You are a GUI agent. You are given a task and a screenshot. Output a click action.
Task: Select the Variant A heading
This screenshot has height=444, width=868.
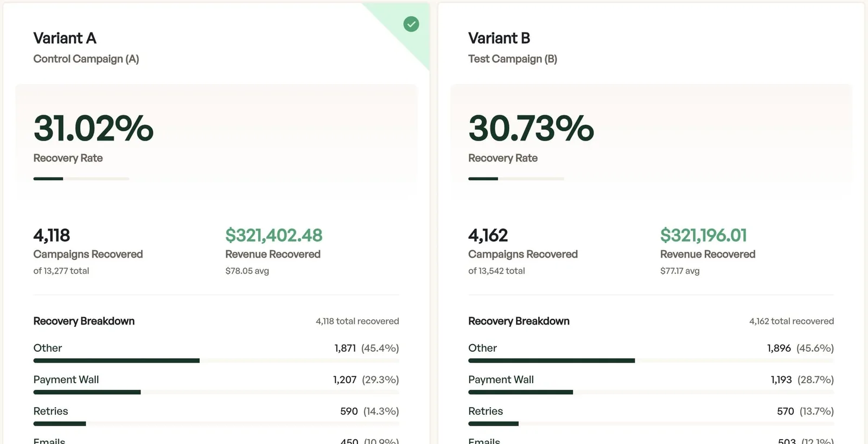click(65, 38)
